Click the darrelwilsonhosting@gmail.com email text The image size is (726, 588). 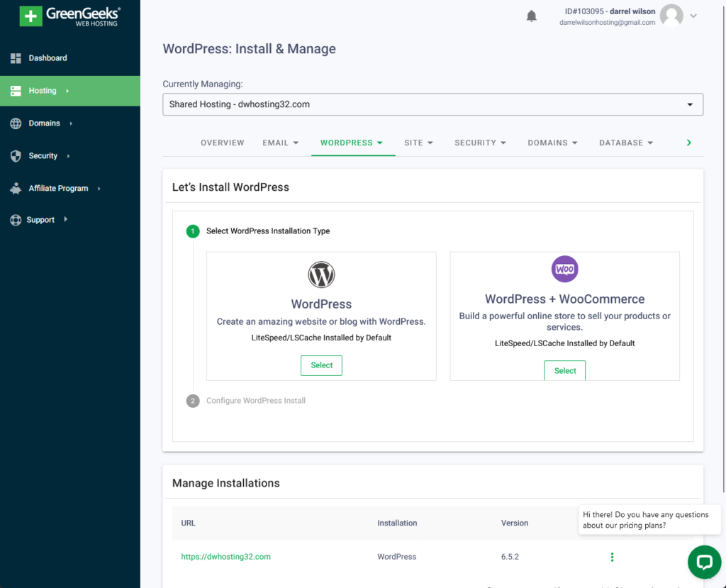coord(607,22)
